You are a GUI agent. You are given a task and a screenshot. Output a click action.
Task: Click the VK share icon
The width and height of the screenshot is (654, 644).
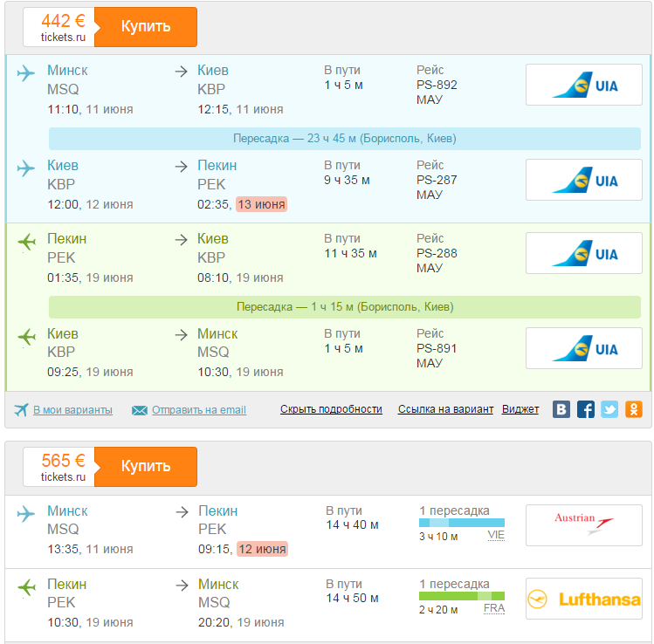pos(562,409)
